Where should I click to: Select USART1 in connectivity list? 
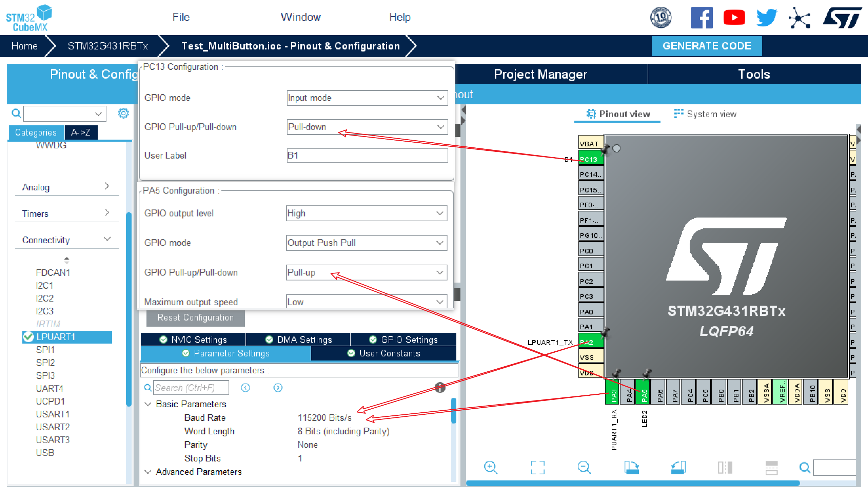(x=53, y=414)
